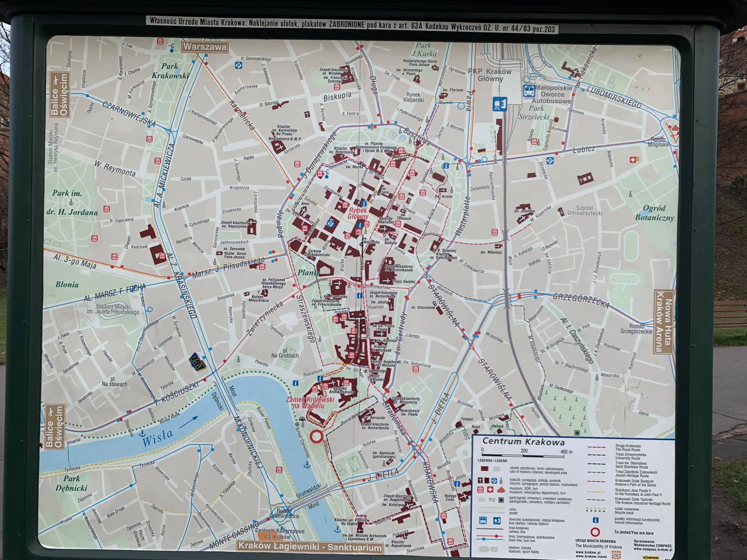This screenshot has width=747, height=560.
Task: Tap the upper Balice Oświęcim direction sign
Action: point(60,95)
